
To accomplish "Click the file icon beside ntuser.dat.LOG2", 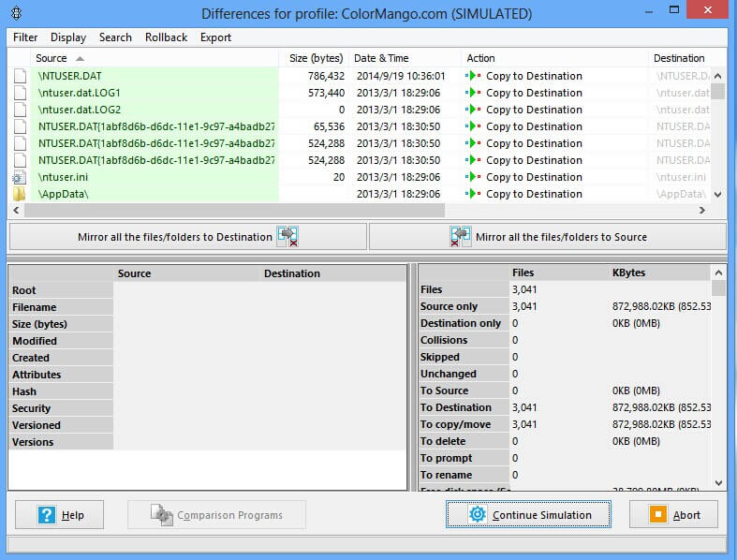I will point(19,110).
